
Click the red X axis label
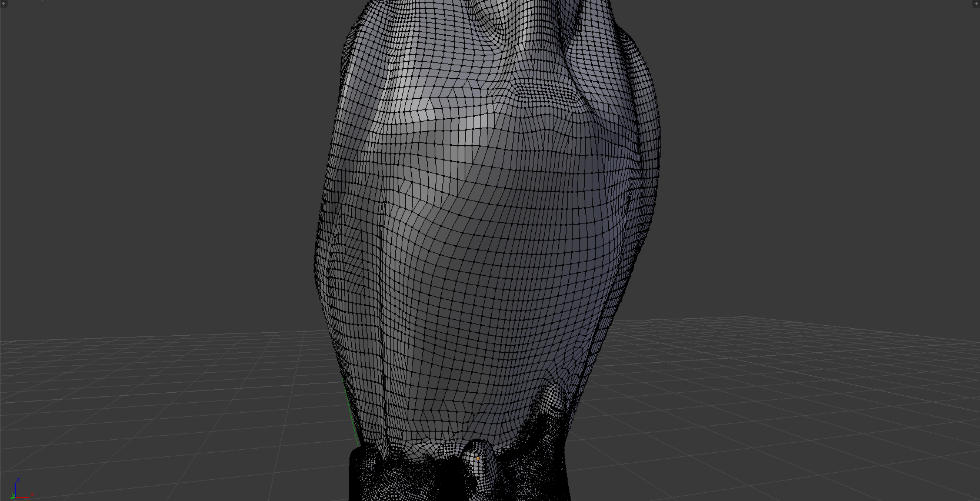point(32,495)
